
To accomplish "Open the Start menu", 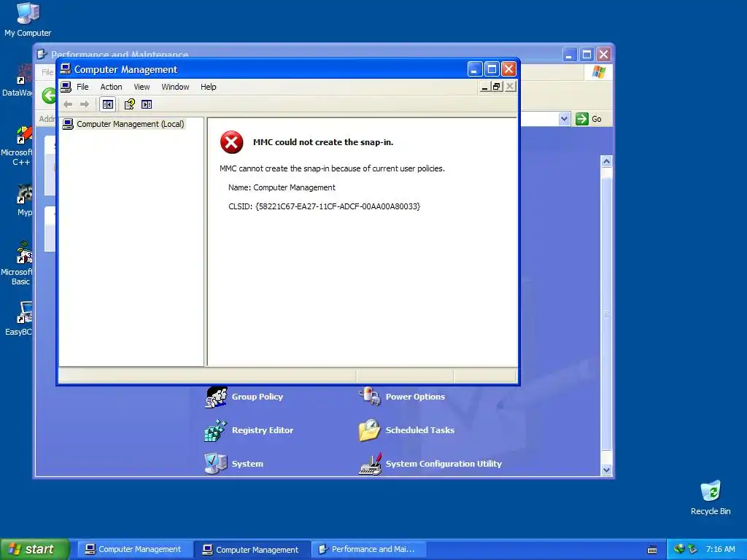I will (x=35, y=550).
